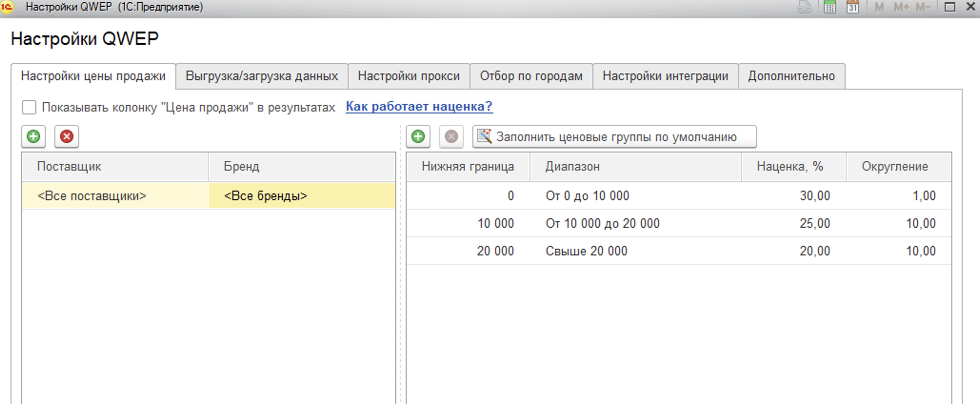This screenshot has width=980, height=404.
Task: Click the "Бренд" column header
Action: (x=302, y=166)
